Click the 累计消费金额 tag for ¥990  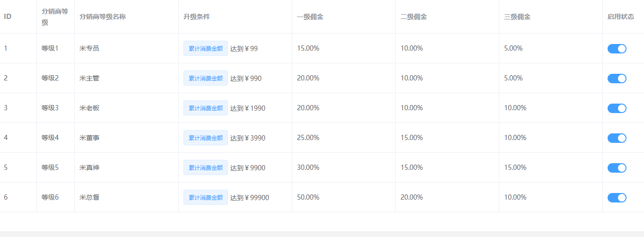coord(206,78)
